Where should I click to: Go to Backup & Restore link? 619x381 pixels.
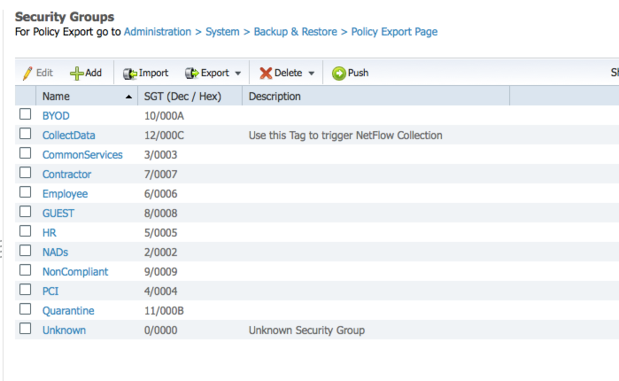295,32
